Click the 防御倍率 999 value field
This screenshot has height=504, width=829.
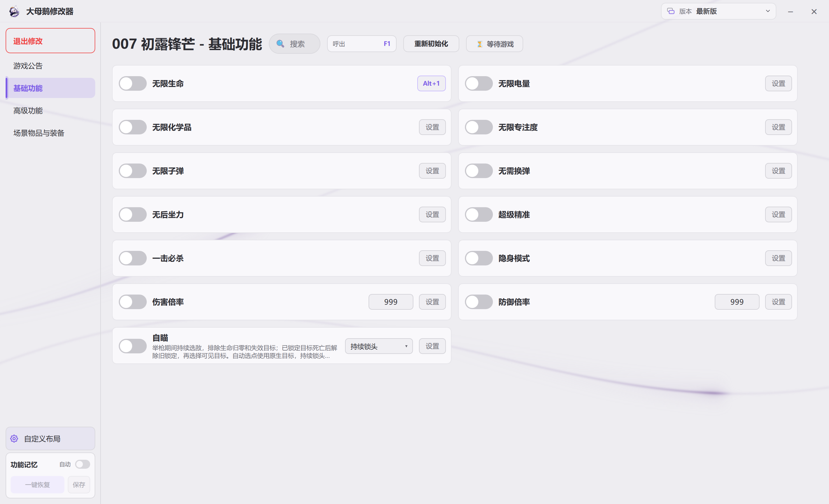737,302
